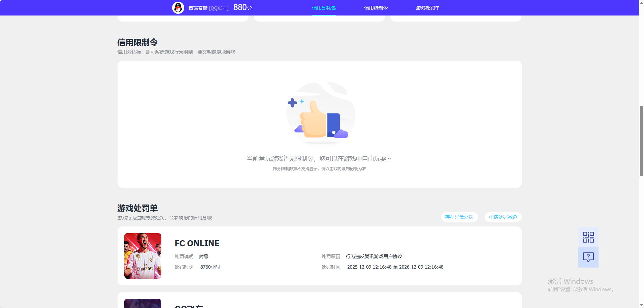Click the QQ penguin avatar icon

178,8
